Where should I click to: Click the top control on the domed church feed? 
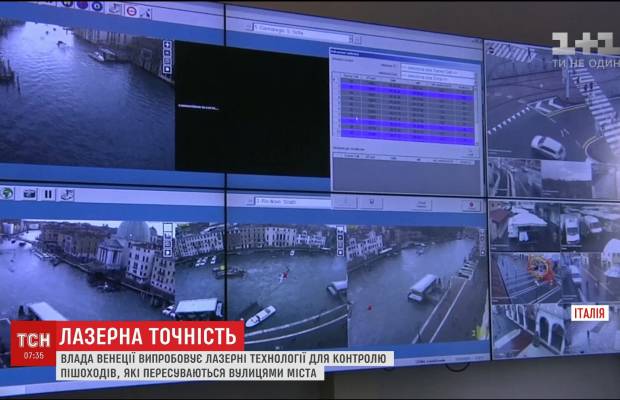pyautogui.click(x=168, y=228)
